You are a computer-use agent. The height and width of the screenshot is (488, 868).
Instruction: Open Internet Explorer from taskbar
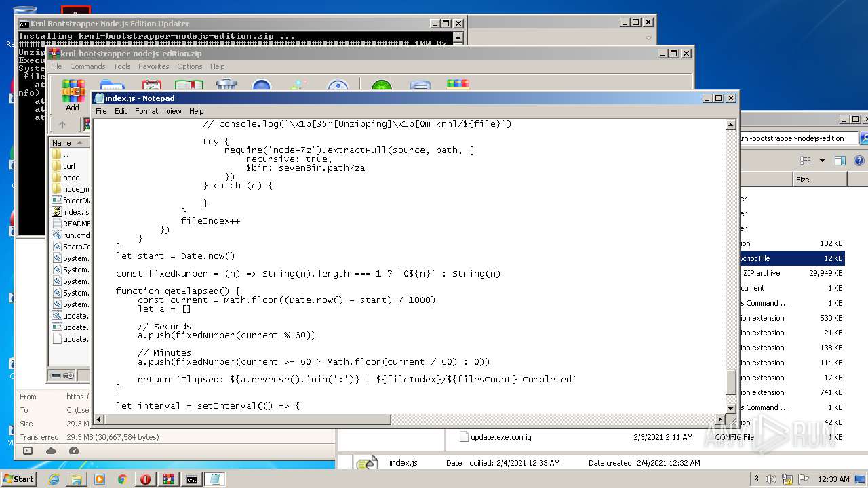pyautogui.click(x=54, y=479)
